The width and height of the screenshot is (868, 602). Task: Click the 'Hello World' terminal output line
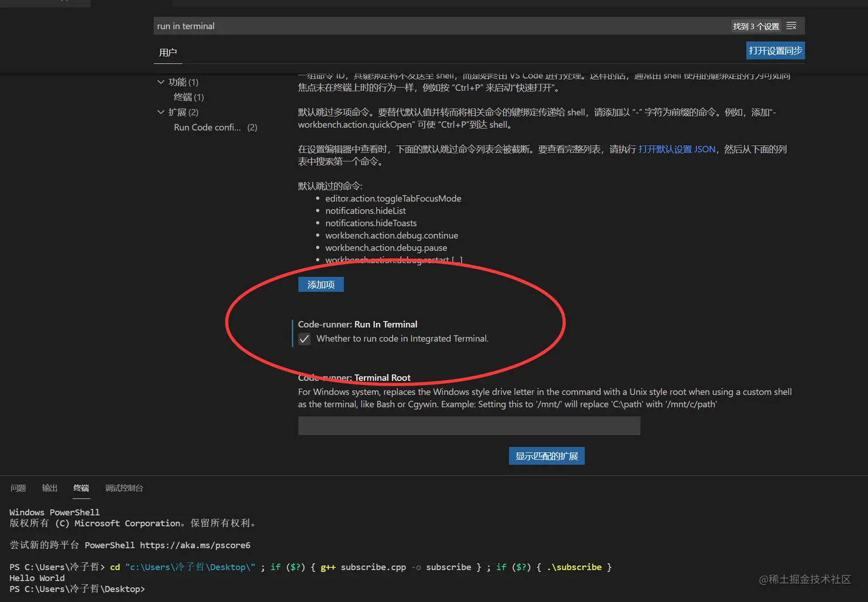(37, 578)
